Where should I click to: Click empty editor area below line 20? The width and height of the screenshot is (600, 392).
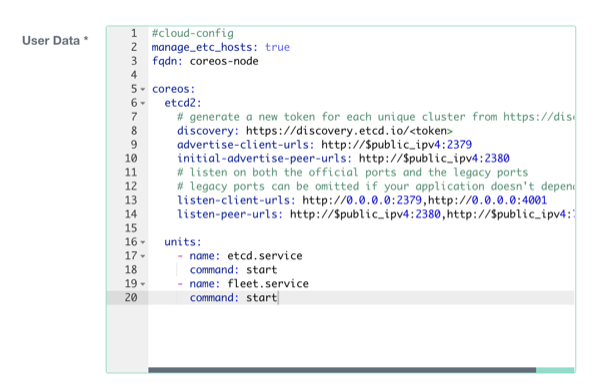click(361, 336)
